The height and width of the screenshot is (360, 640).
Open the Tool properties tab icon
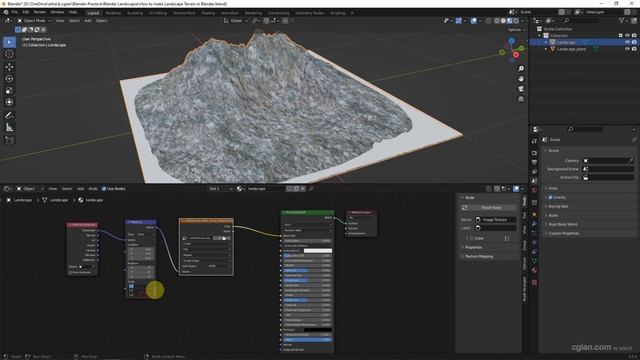pos(534,141)
